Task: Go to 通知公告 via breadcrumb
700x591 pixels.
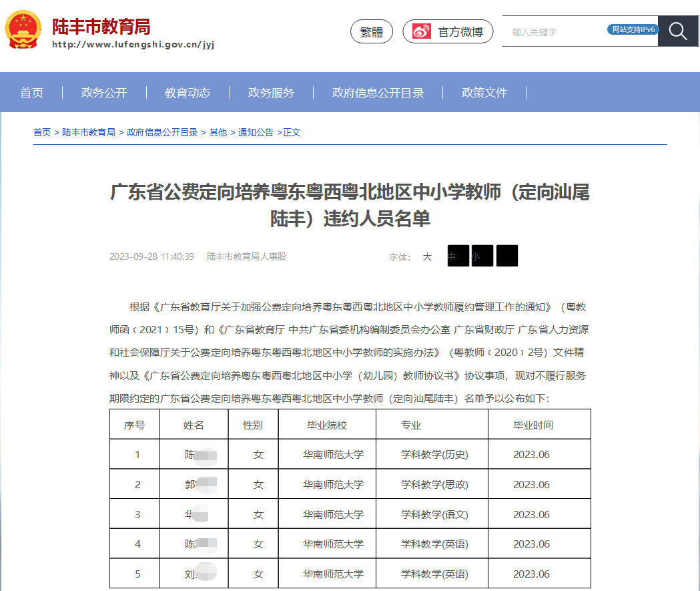Action: point(256,132)
